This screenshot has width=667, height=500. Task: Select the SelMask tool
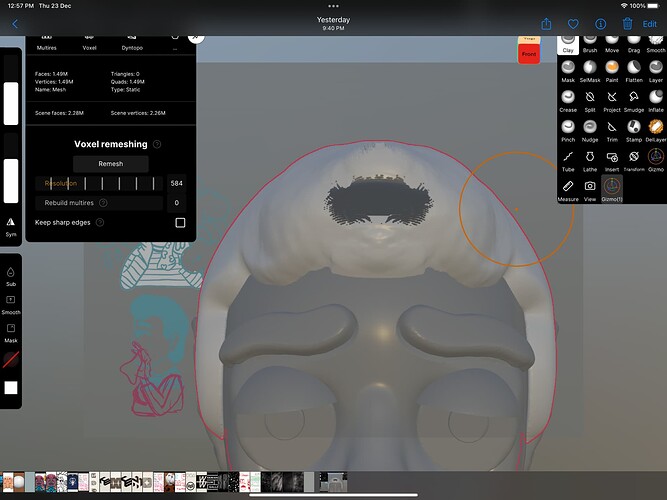[x=590, y=71]
